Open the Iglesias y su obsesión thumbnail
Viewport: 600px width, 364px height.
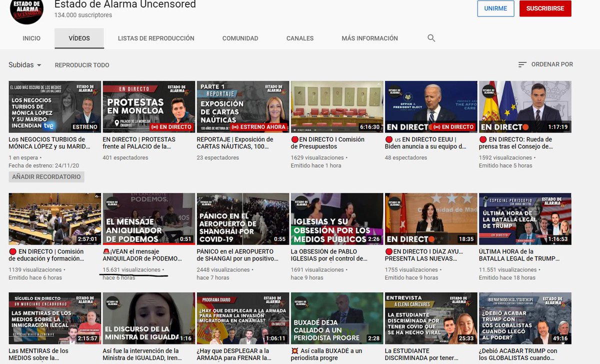click(x=337, y=219)
